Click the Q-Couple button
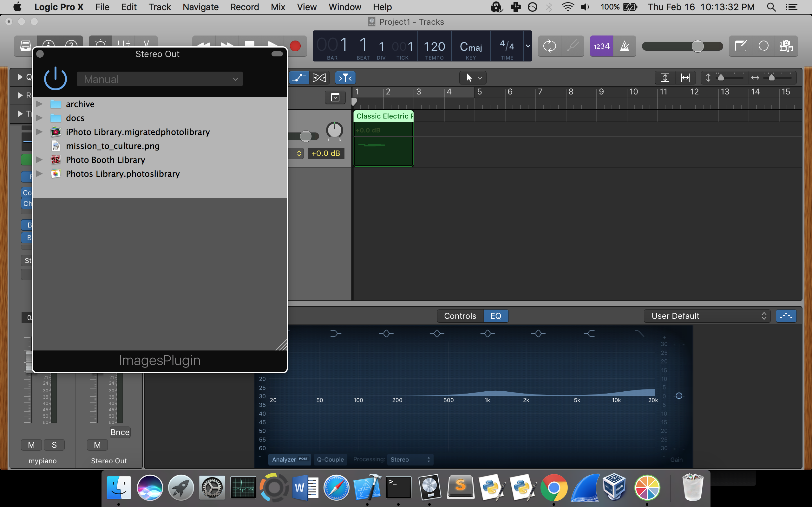The height and width of the screenshot is (507, 812). pyautogui.click(x=330, y=459)
